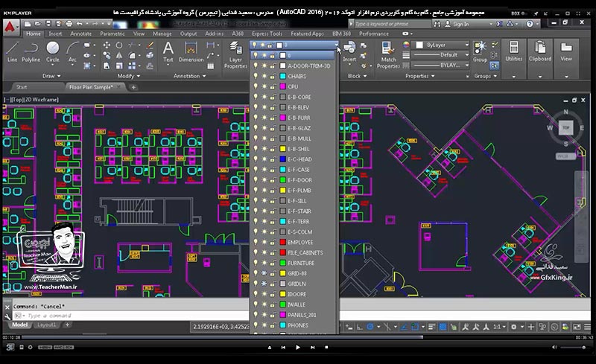The image size is (596, 364).
Task: Click magenta swatch of E-B-FURR layer
Action: pos(283,118)
